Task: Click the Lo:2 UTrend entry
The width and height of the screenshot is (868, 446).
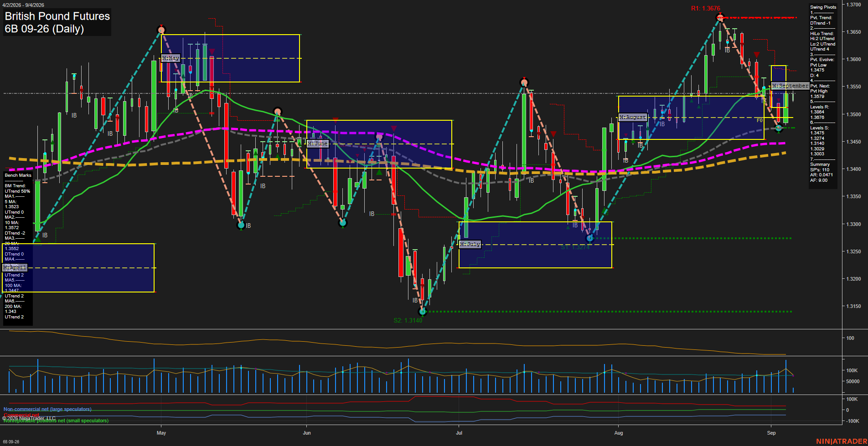Action: tap(823, 44)
